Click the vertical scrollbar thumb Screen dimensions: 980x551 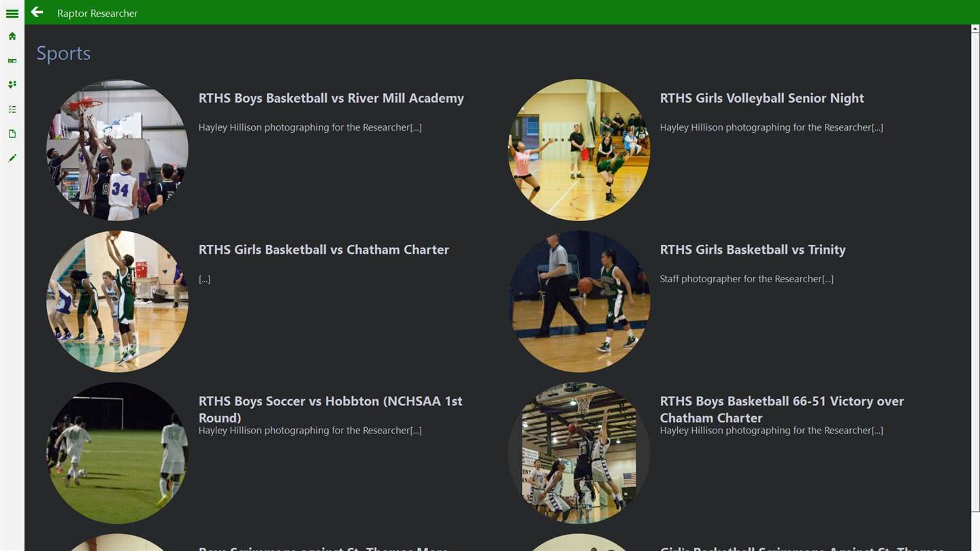(975, 272)
